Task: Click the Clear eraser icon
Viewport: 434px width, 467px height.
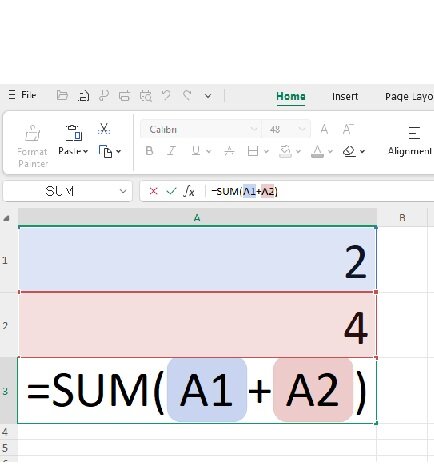Action: click(x=349, y=151)
